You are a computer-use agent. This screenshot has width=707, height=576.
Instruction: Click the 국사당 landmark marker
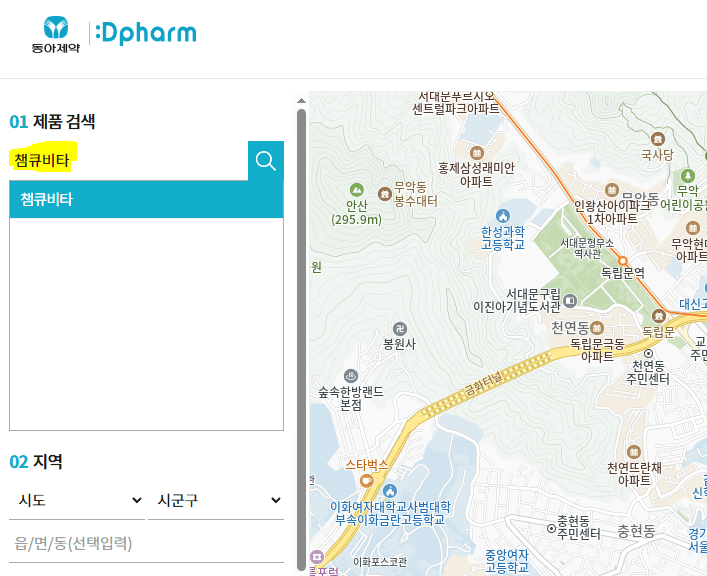(x=657, y=139)
